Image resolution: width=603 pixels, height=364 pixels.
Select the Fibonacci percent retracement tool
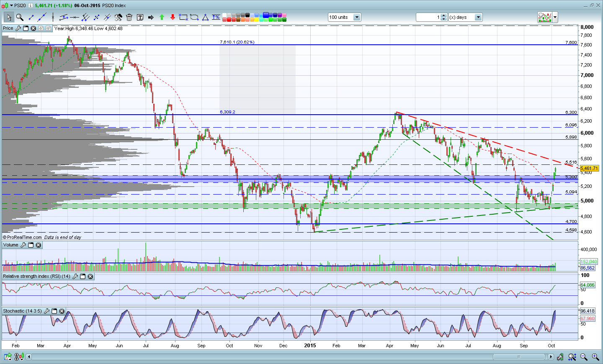tap(216, 17)
